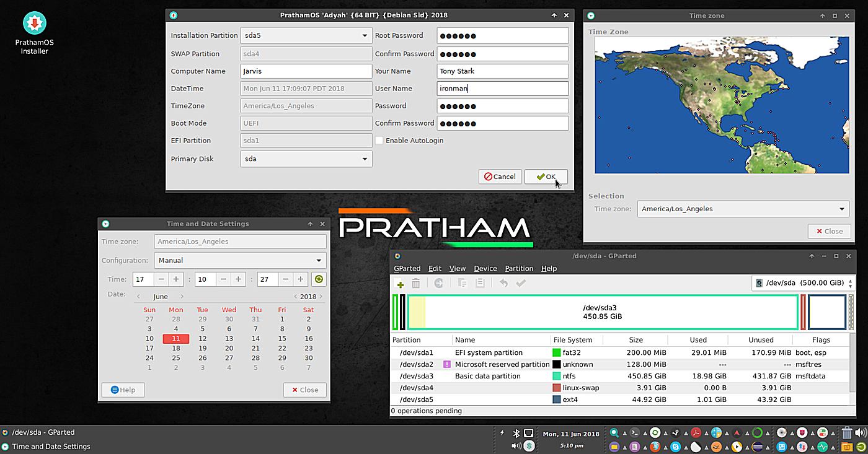Open Skype from the taskbar
The height and width of the screenshot is (454, 868).
click(x=675, y=447)
